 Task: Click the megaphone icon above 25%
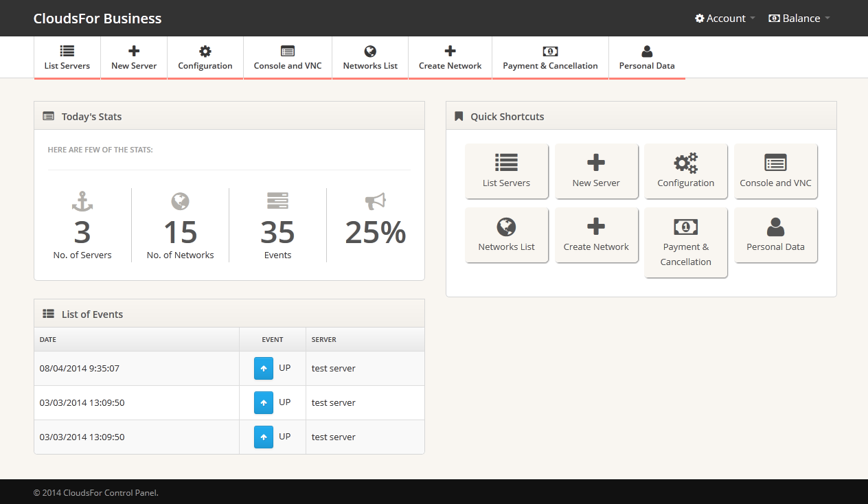(x=375, y=202)
